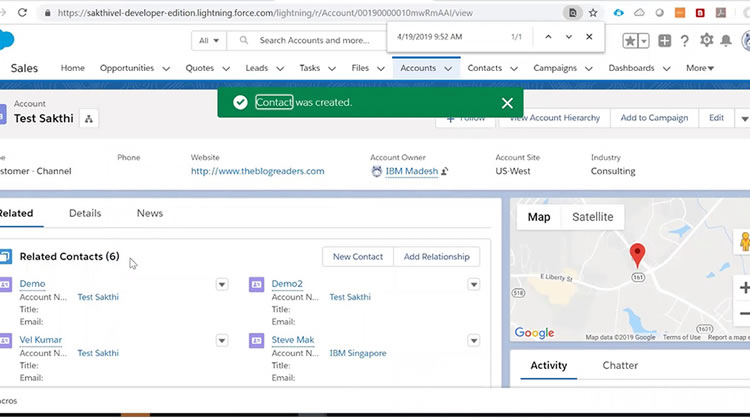Screen dimensions: 750x418
Task: Click the account hierarchy icon beside Test Sakthi
Action: click(x=89, y=119)
